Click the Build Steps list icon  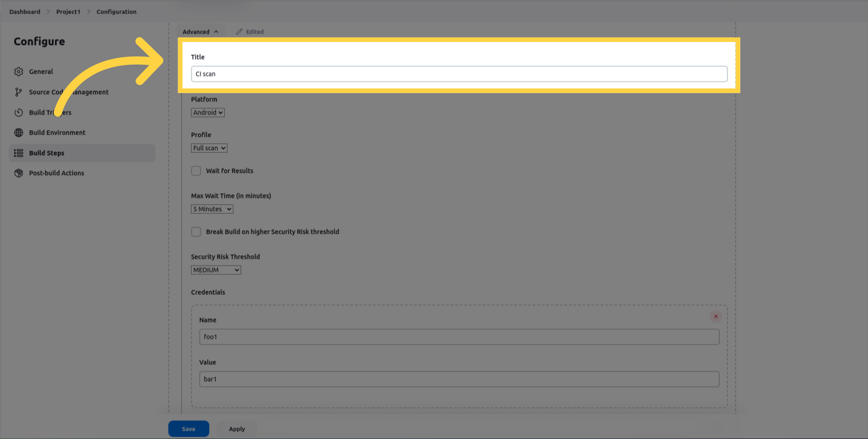pos(19,153)
